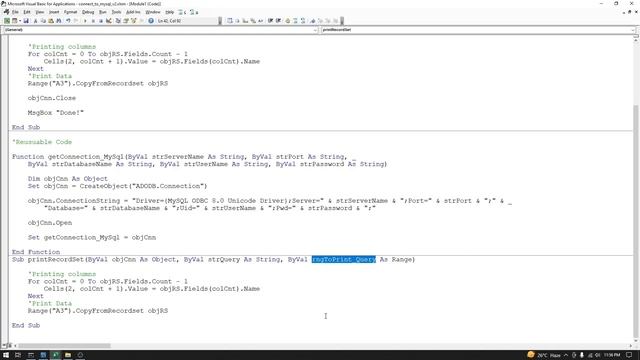Save the module with the floppy icon
The width and height of the screenshot is (640, 360).
click(x=26, y=21)
